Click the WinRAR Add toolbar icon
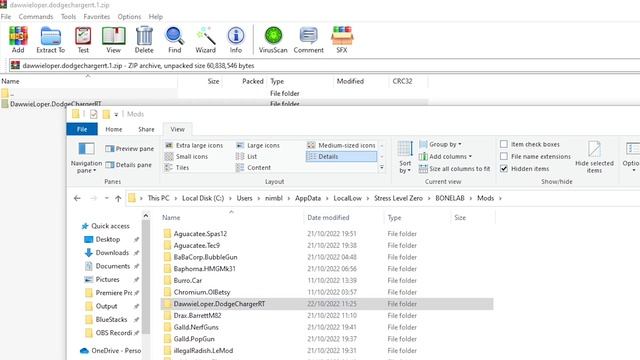Viewport: 640px width, 360px height. (18, 40)
